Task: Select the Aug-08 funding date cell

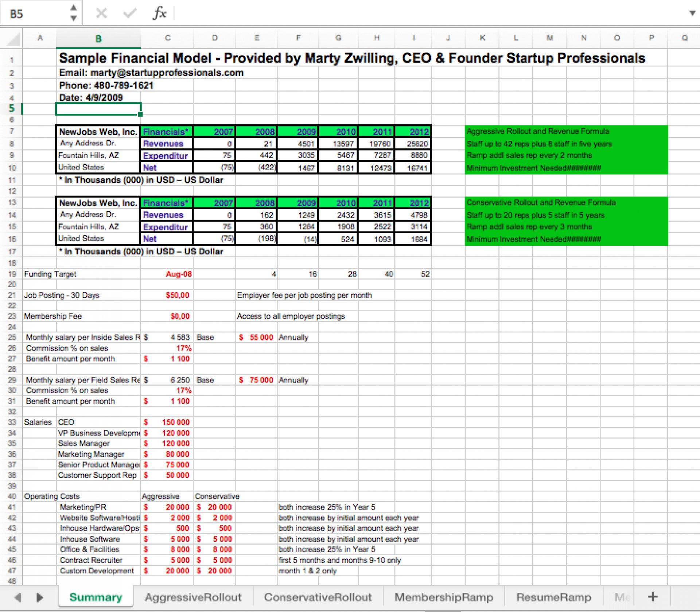Action: [167, 274]
